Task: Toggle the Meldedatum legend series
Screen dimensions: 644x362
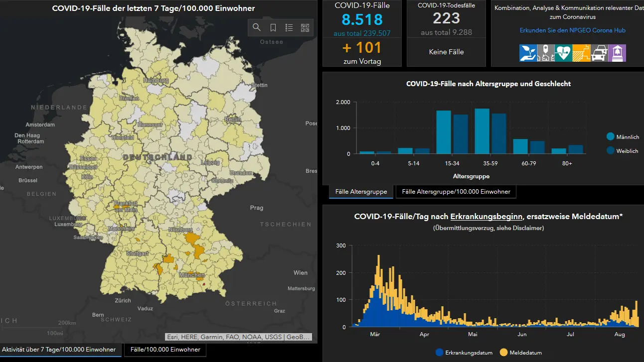Action: coord(520,353)
